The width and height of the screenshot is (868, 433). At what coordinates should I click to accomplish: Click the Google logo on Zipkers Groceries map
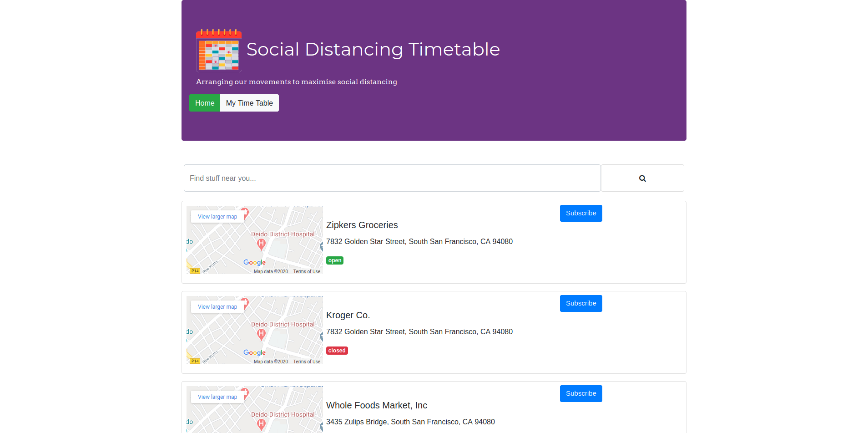click(254, 262)
